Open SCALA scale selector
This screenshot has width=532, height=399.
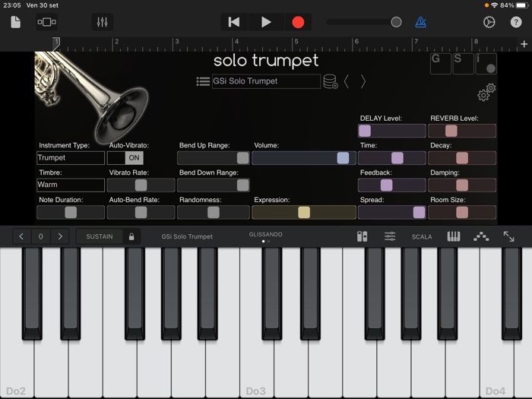click(x=422, y=237)
